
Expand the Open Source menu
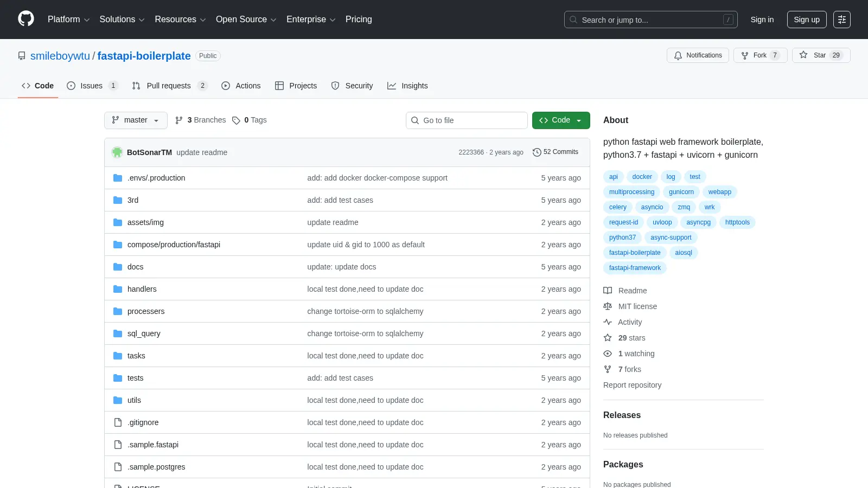coord(246,20)
